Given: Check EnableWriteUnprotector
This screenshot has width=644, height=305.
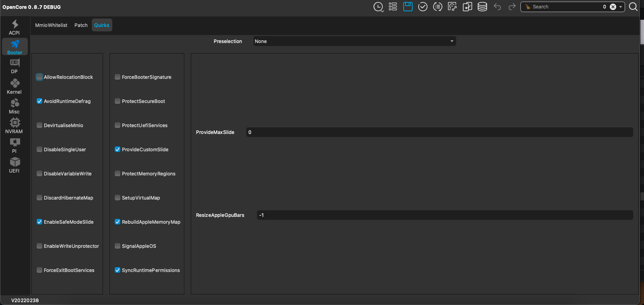Looking at the screenshot, I should tap(39, 246).
